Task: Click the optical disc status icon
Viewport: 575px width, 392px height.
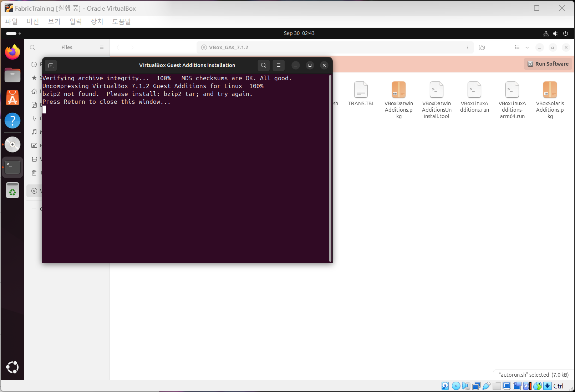Action: pos(456,386)
